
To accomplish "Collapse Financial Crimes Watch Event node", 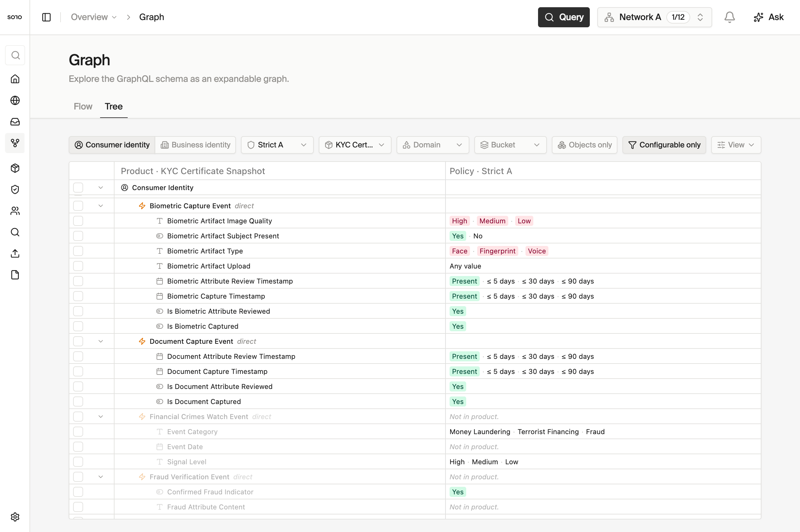I will (x=101, y=417).
